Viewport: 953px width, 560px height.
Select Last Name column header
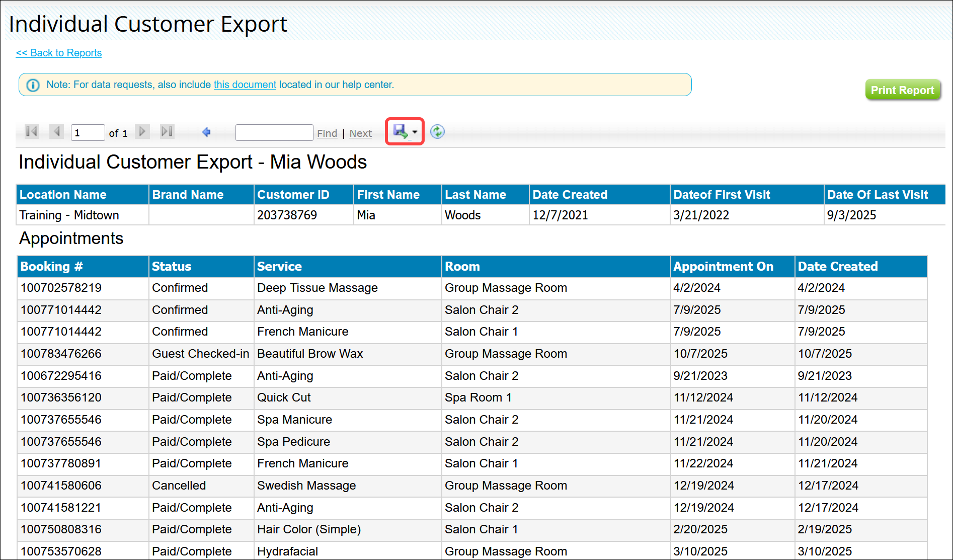(486, 195)
